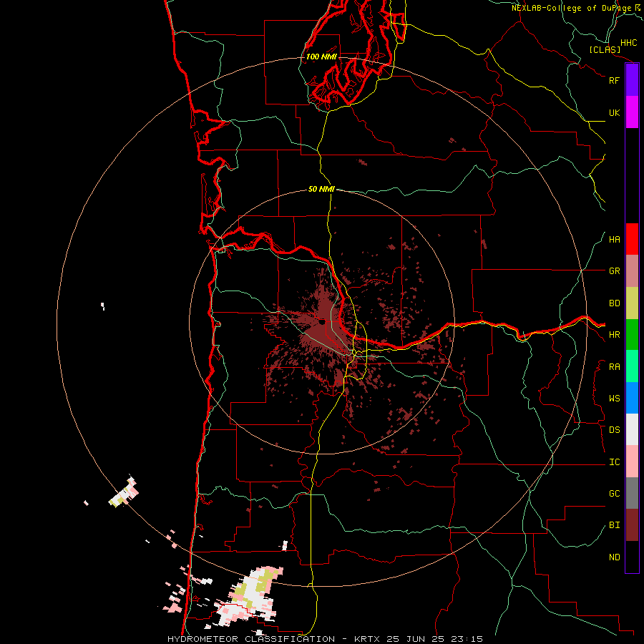Image resolution: width=644 pixels, height=644 pixels.
Task: Click the purple RF legend swatch
Action: [632, 80]
